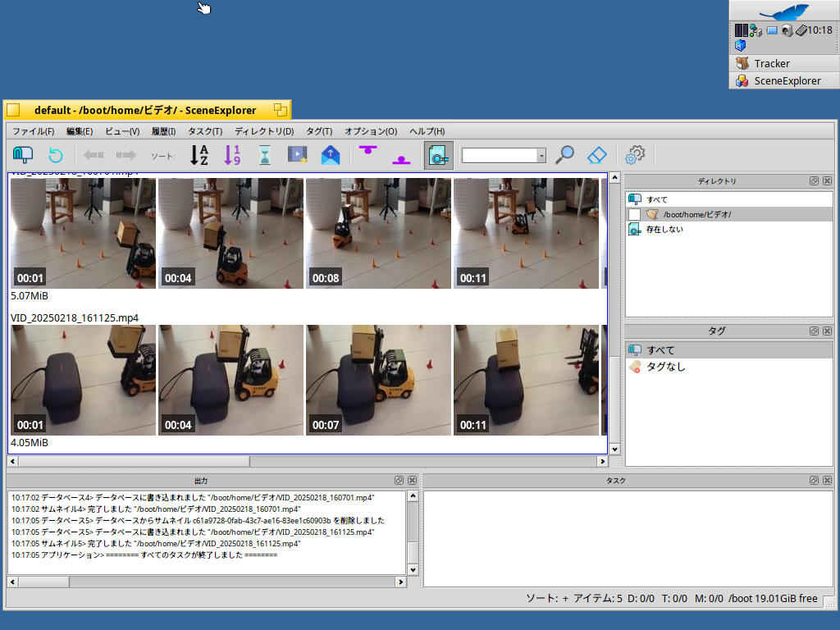Click the blue envelope upload icon
The width and height of the screenshot is (840, 630).
click(x=331, y=155)
